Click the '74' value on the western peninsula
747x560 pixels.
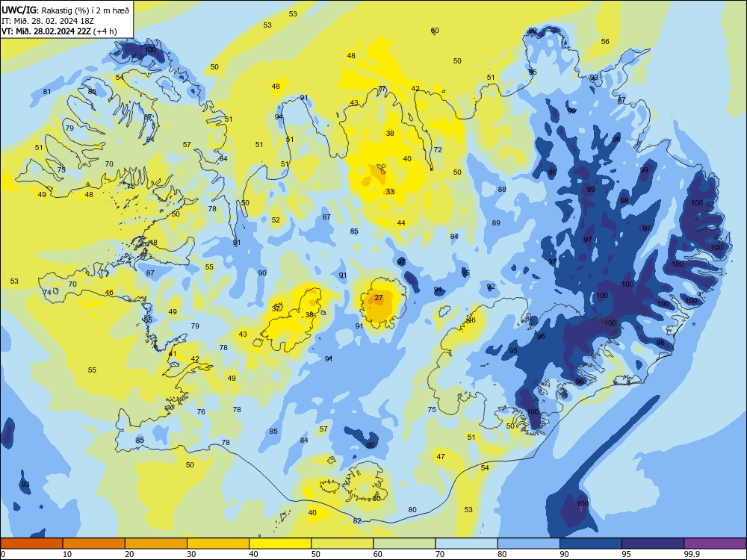pyautogui.click(x=46, y=293)
